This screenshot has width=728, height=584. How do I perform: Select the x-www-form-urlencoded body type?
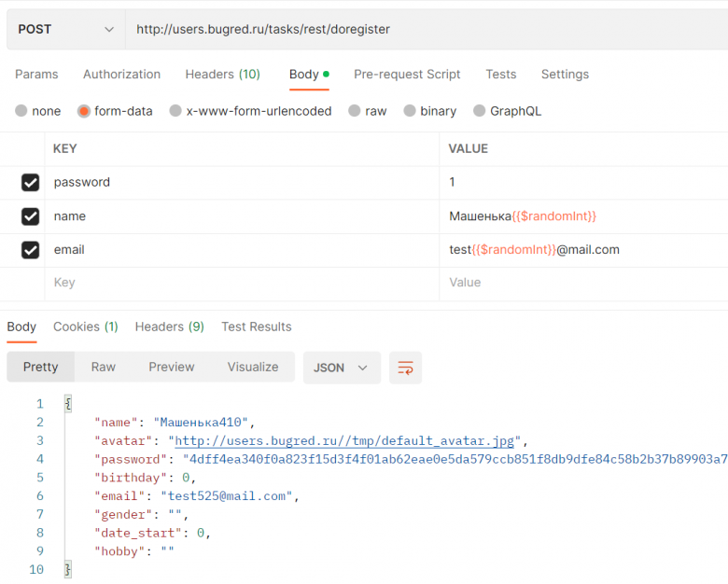click(250, 111)
